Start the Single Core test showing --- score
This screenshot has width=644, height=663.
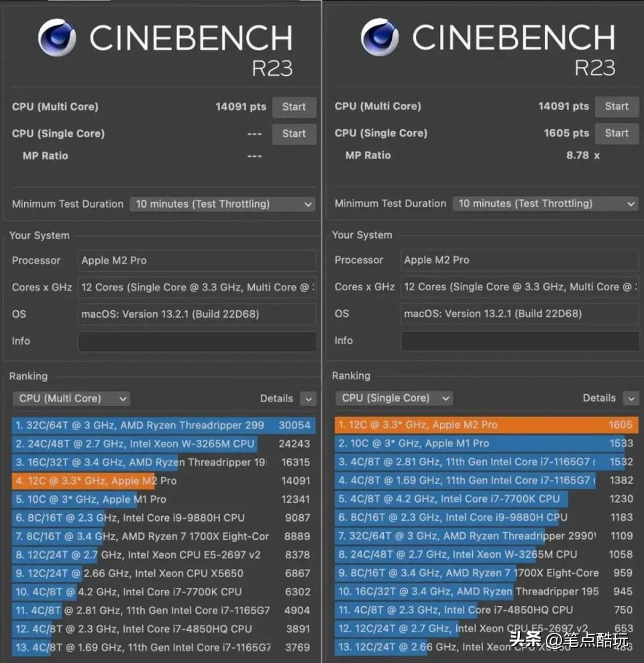tap(294, 134)
